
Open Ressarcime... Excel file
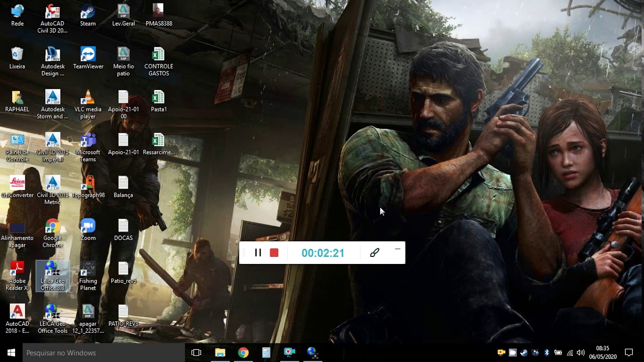158,144
